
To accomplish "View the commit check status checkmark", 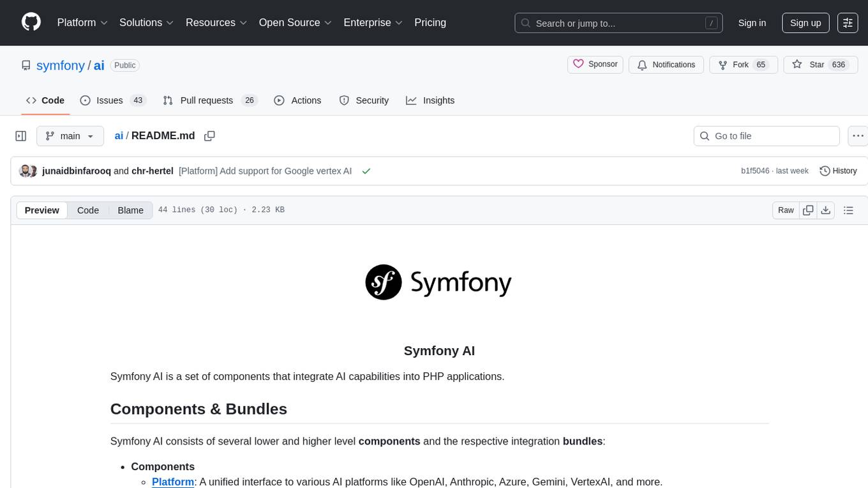I will pyautogui.click(x=366, y=171).
